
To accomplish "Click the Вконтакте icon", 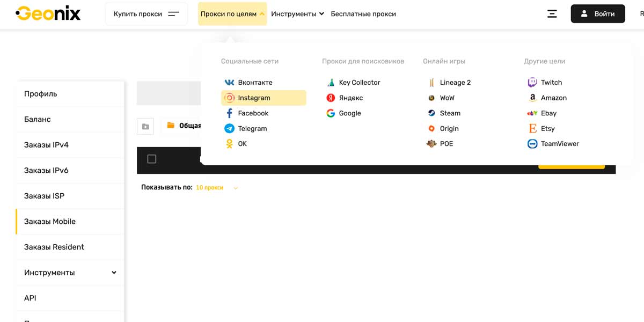I will (x=229, y=83).
